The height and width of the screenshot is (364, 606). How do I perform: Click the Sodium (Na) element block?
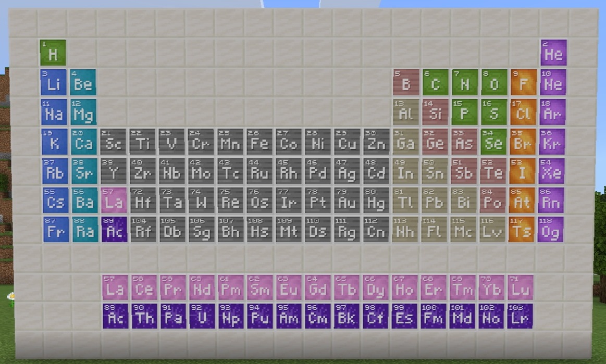coord(54,112)
